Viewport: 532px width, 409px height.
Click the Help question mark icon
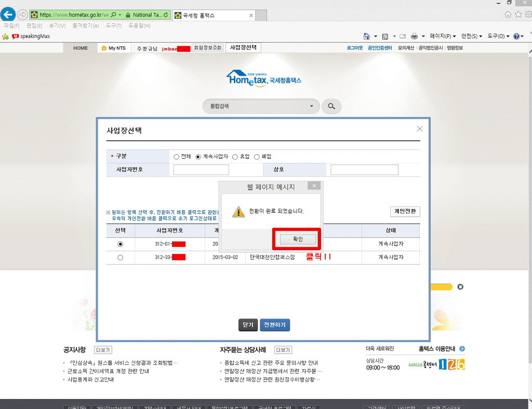click(x=516, y=36)
